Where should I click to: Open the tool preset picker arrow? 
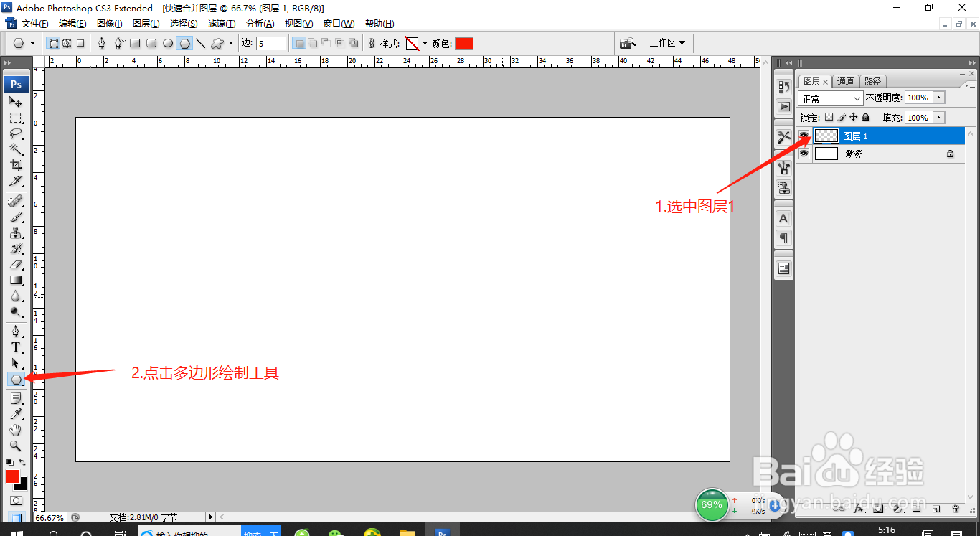pos(32,43)
